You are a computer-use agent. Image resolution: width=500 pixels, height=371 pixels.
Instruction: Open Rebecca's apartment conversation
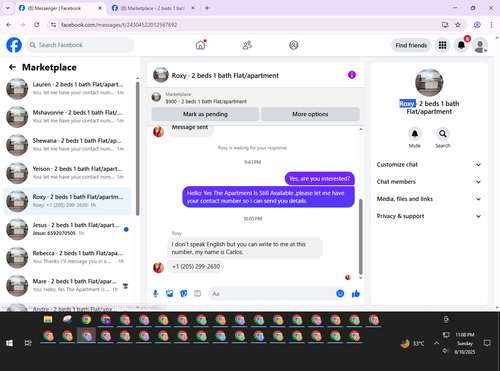(67, 257)
